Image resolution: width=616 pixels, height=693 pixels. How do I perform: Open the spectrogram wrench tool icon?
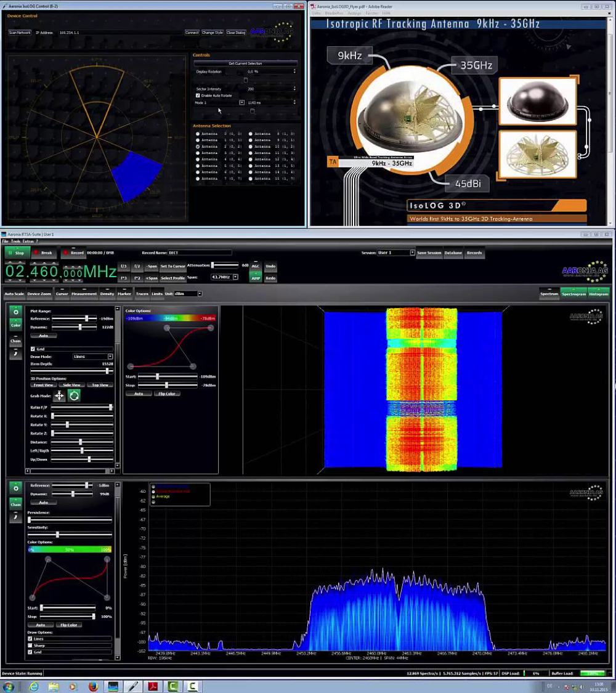[16, 354]
